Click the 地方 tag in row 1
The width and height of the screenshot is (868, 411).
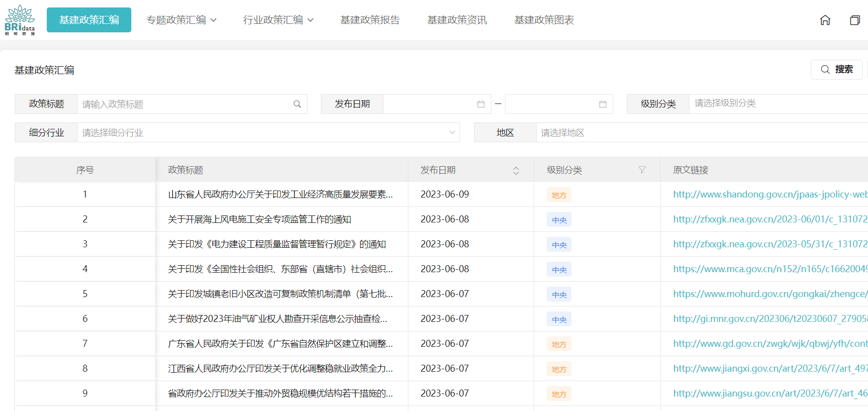point(559,195)
